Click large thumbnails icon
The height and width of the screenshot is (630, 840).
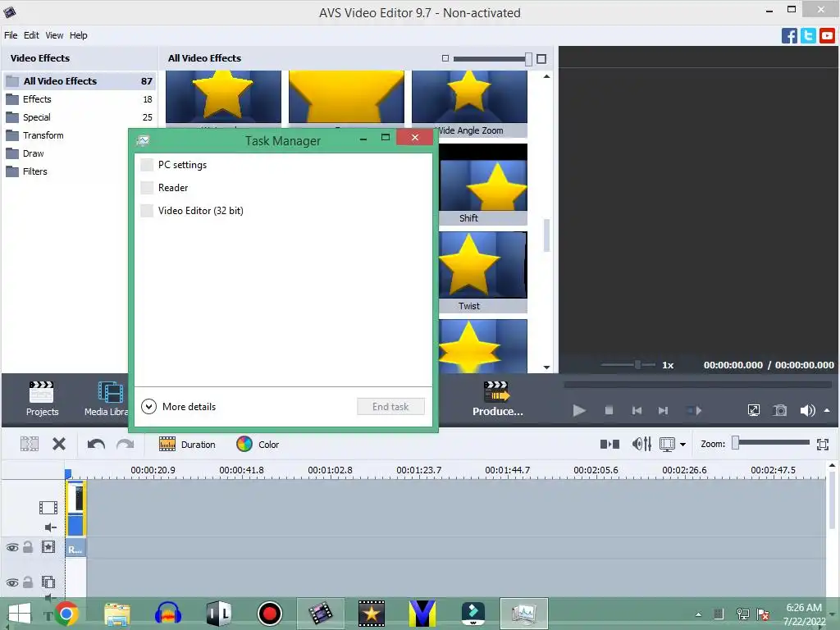pyautogui.click(x=541, y=58)
